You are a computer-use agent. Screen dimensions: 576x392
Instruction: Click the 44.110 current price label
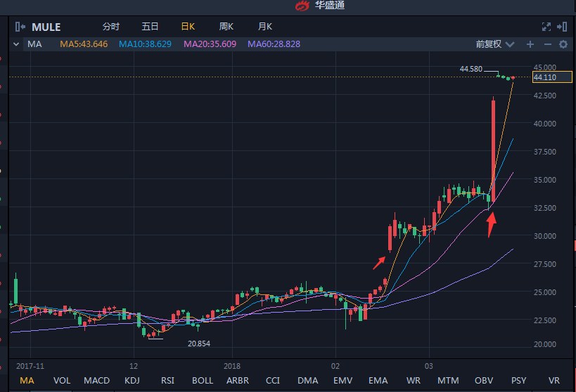click(x=546, y=77)
